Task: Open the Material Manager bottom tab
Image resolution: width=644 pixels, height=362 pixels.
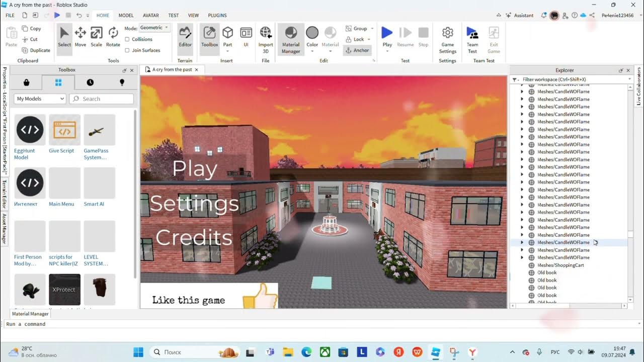Action: (x=30, y=314)
